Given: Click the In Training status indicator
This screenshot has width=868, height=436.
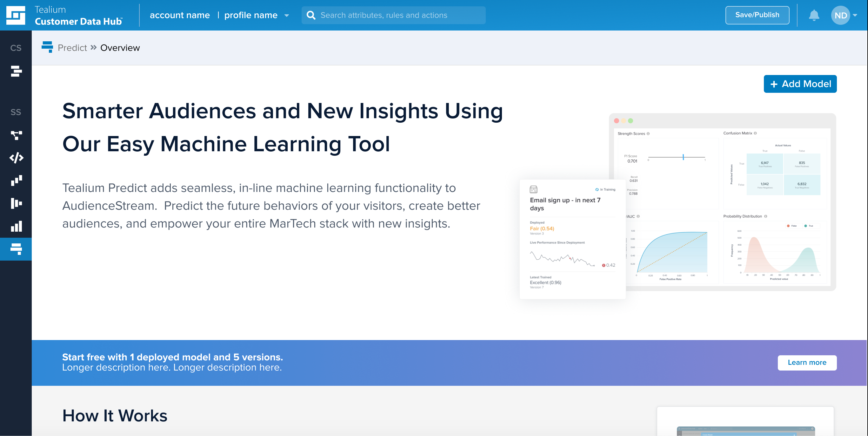Looking at the screenshot, I should [x=605, y=189].
